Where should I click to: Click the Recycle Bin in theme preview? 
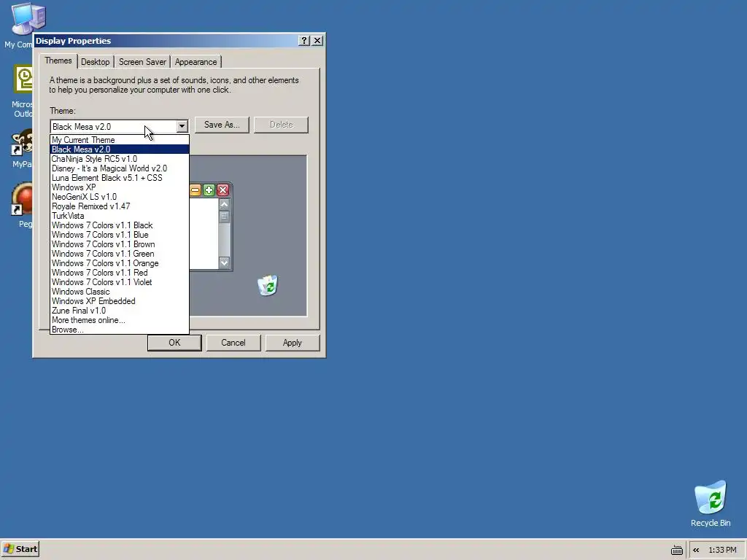pyautogui.click(x=268, y=285)
